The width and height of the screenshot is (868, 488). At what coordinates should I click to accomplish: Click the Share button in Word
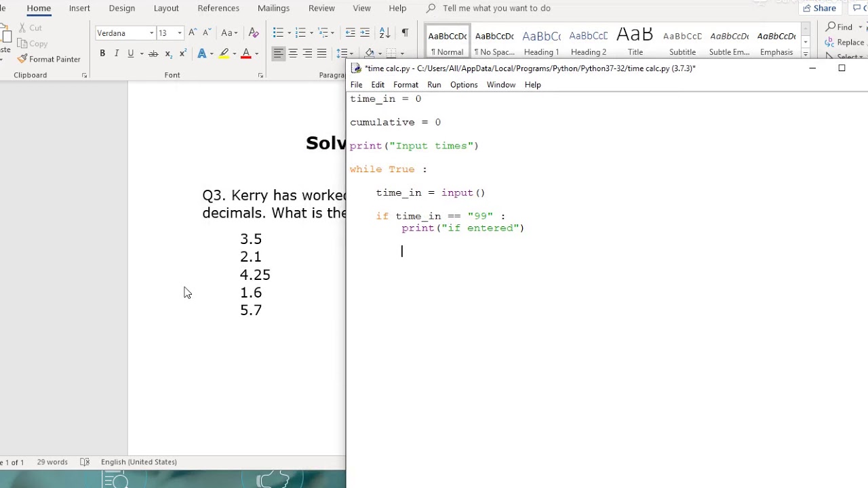819,8
